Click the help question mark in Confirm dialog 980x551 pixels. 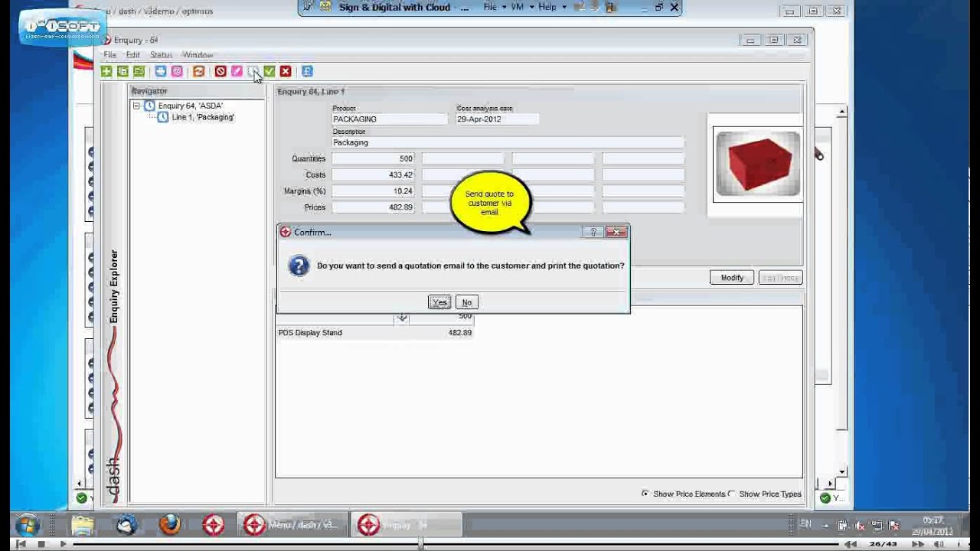point(593,232)
